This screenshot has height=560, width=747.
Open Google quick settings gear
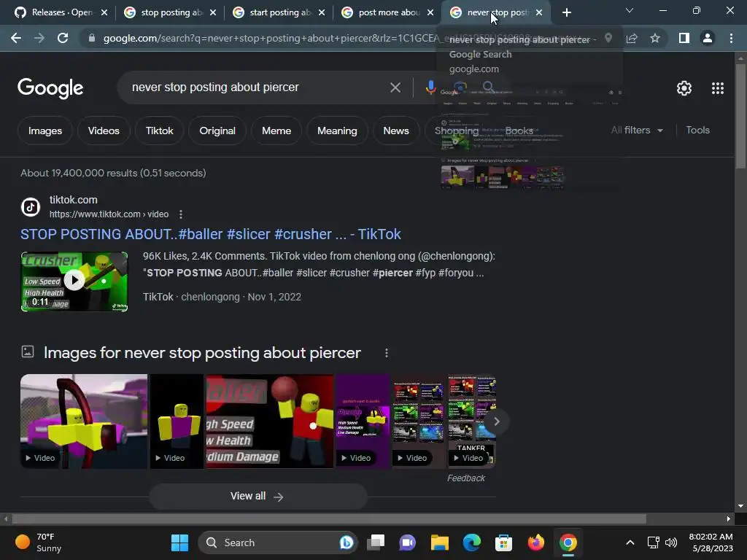(x=684, y=88)
